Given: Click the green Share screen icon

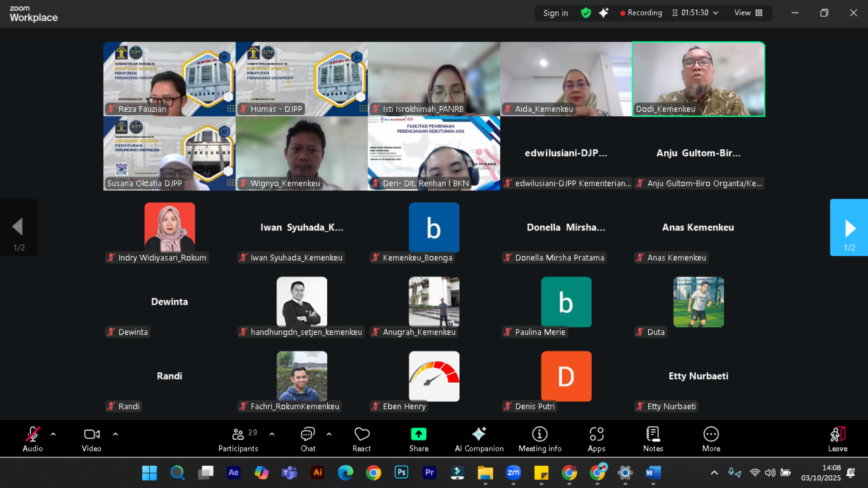Looking at the screenshot, I should pyautogui.click(x=419, y=435).
